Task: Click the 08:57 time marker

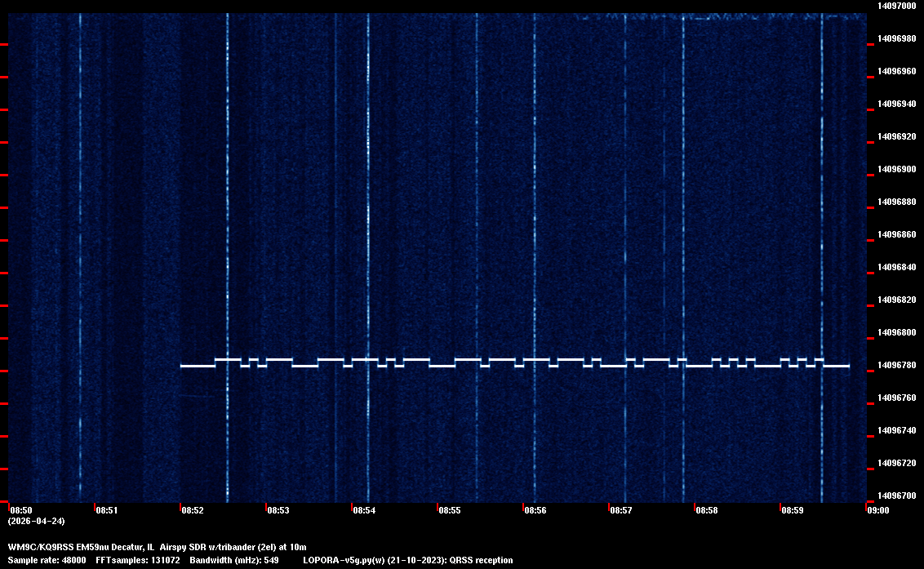Action: 621,510
